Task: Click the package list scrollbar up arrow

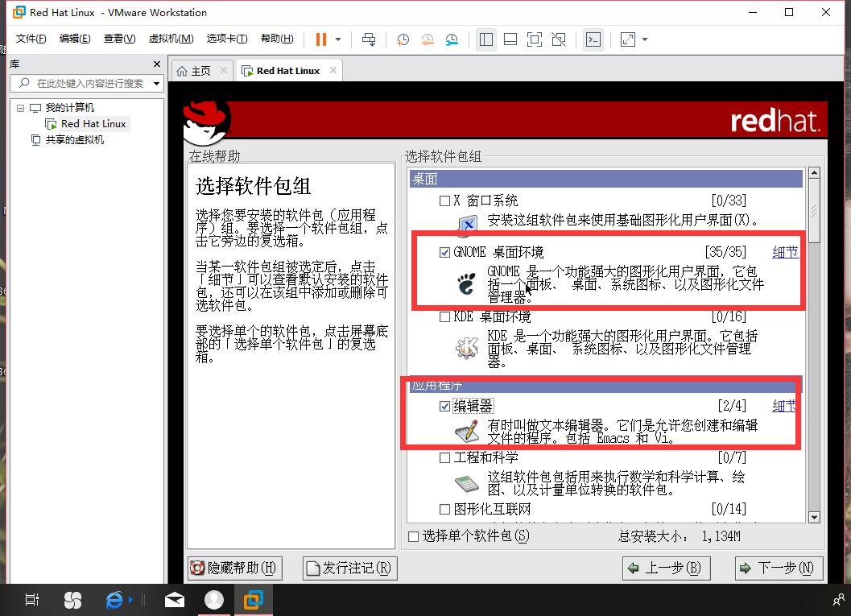Action: tap(814, 173)
